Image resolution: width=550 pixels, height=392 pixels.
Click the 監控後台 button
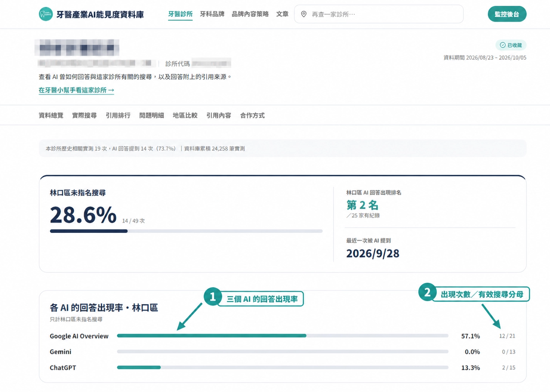coord(507,14)
